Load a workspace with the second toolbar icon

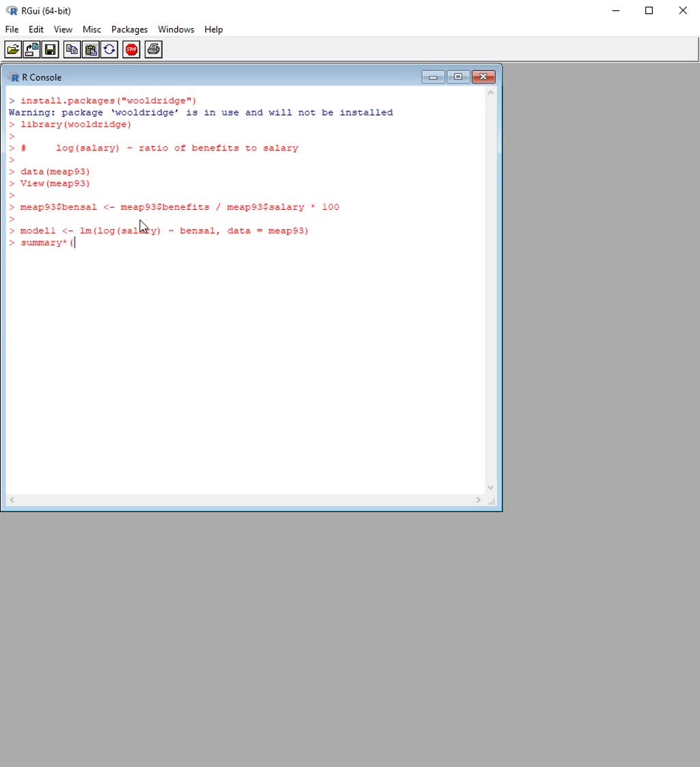click(31, 49)
